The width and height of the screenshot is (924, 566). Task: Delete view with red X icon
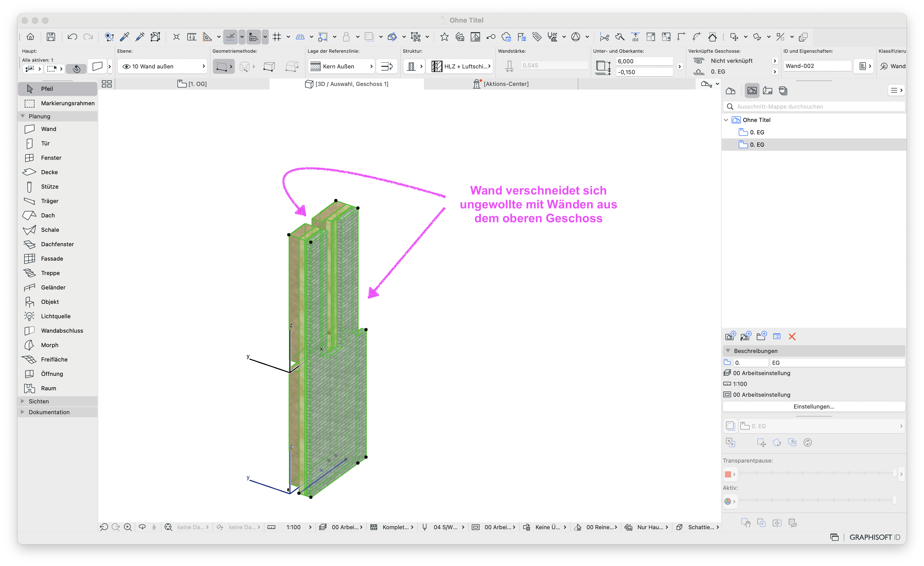point(792,337)
